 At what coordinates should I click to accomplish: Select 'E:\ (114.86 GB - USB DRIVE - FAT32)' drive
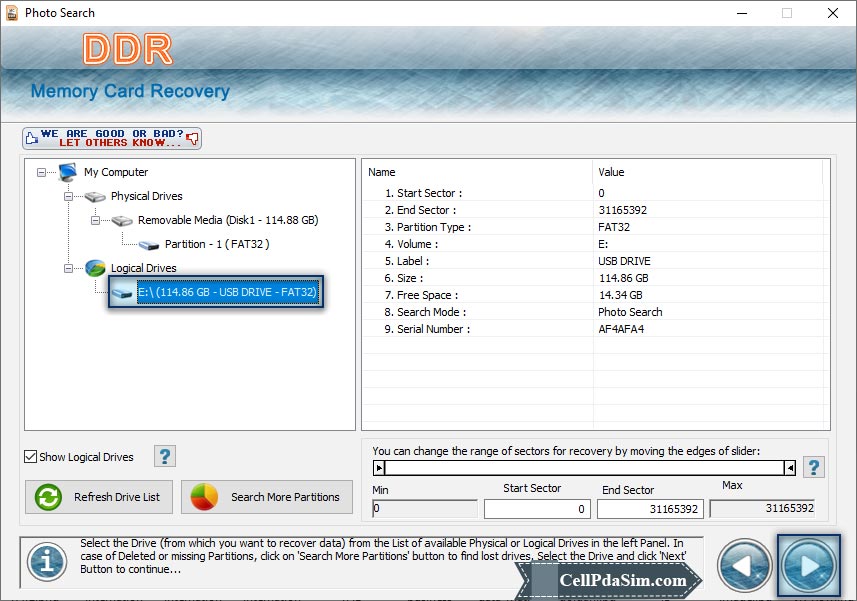227,292
